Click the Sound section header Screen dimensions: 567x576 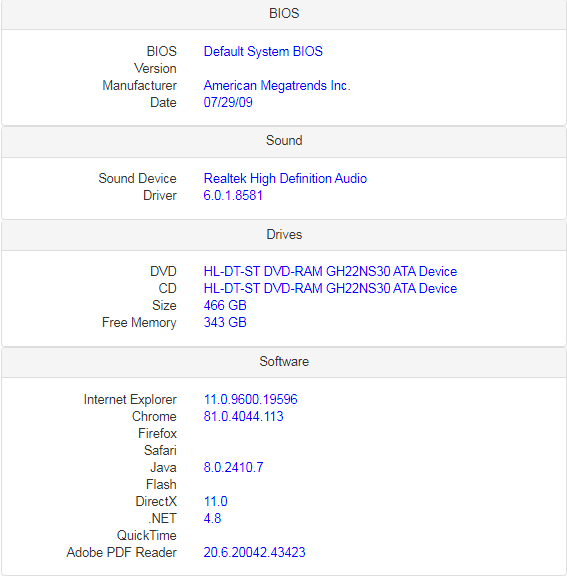[x=284, y=141]
